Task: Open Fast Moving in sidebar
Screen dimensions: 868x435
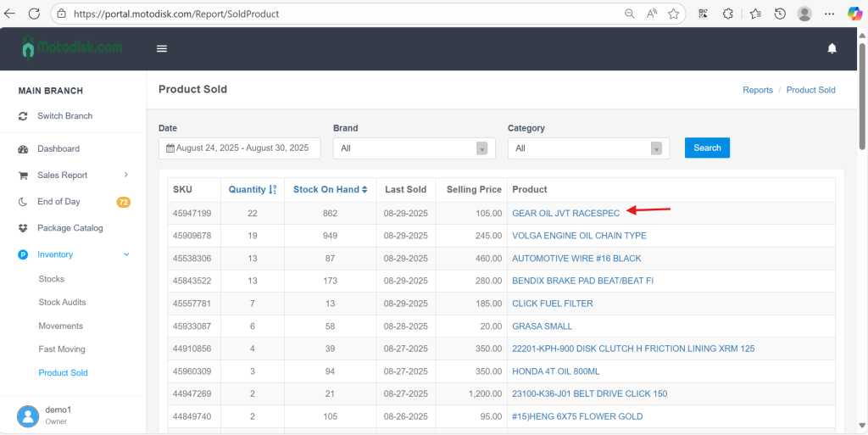Action: [62, 349]
